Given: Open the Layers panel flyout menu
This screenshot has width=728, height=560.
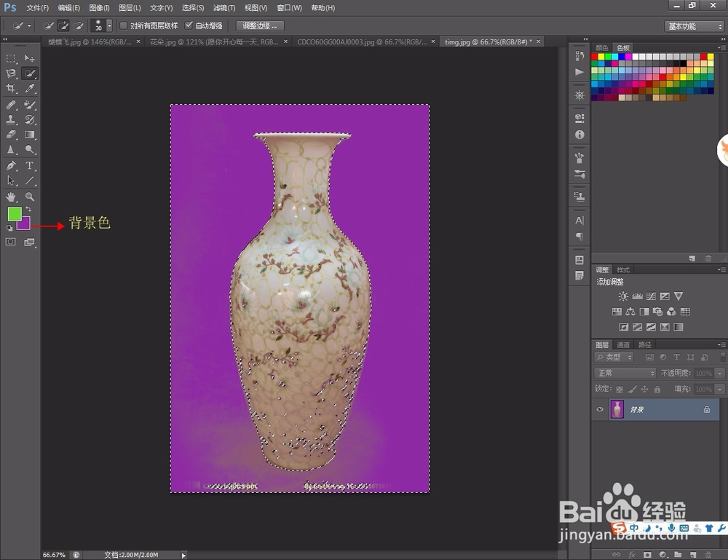Looking at the screenshot, I should coord(721,344).
